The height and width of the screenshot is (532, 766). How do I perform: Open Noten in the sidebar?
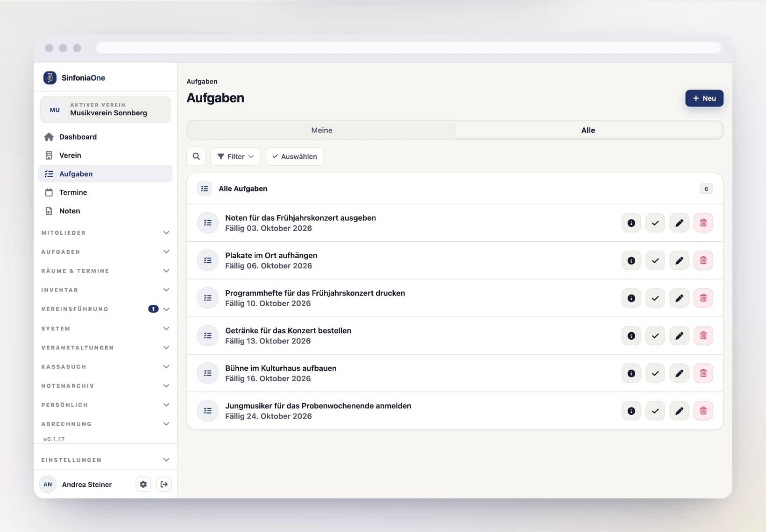coord(106,211)
